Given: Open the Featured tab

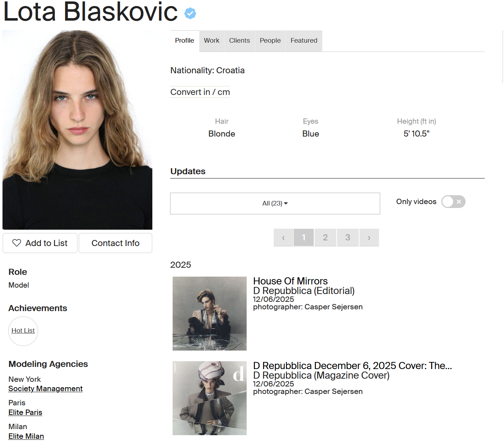Looking at the screenshot, I should [x=304, y=41].
